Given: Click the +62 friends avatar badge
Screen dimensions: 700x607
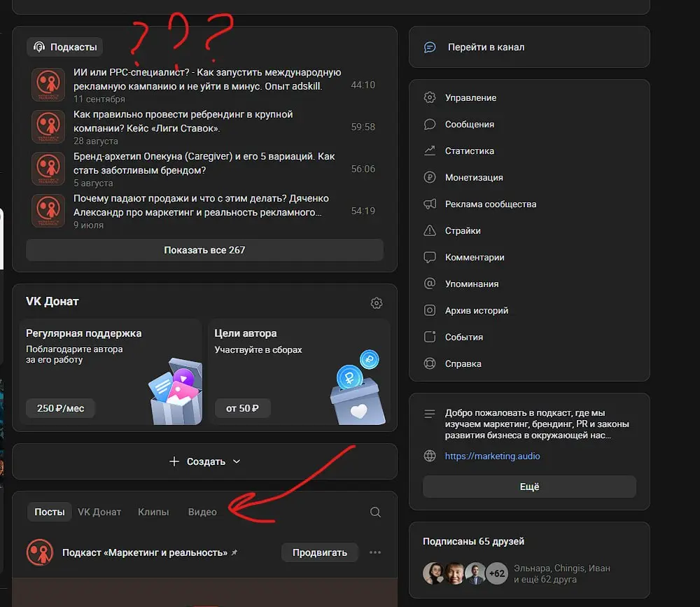Looking at the screenshot, I should point(497,573).
